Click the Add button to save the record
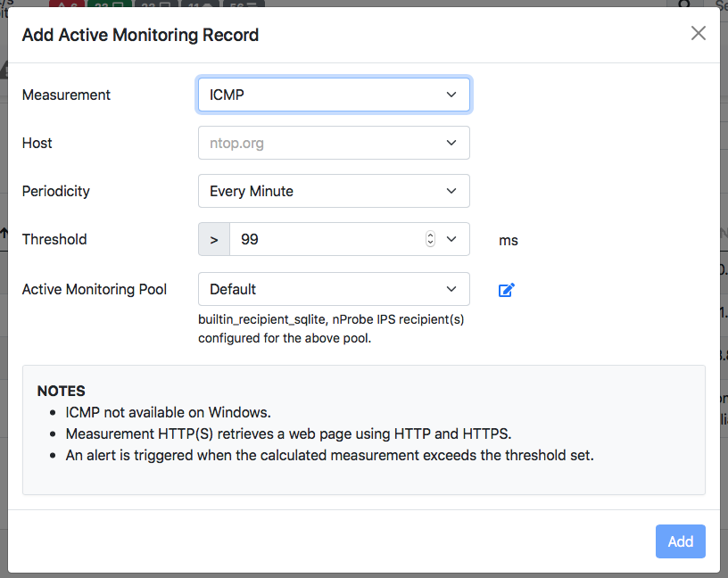 point(680,541)
